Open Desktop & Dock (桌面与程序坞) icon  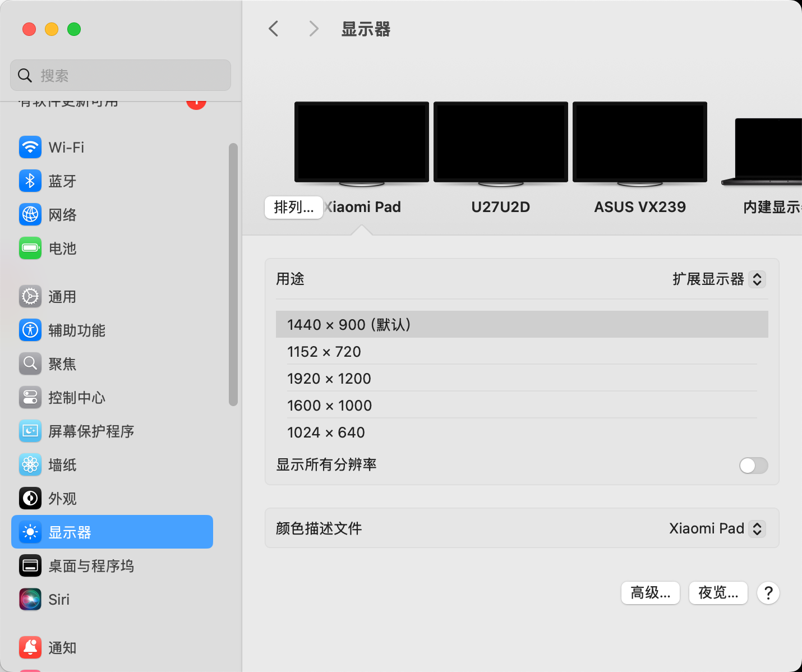[30, 566]
